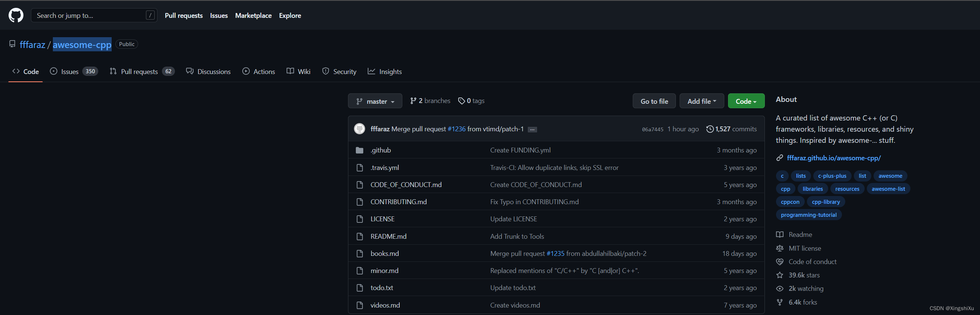The width and height of the screenshot is (980, 315).
Task: Click the eye icon next to 2k watching
Action: coord(779,289)
